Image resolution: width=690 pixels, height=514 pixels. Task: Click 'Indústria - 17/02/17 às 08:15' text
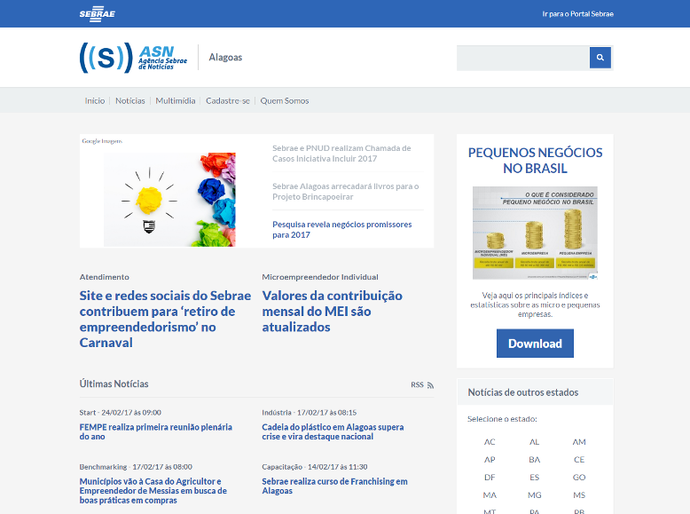309,412
